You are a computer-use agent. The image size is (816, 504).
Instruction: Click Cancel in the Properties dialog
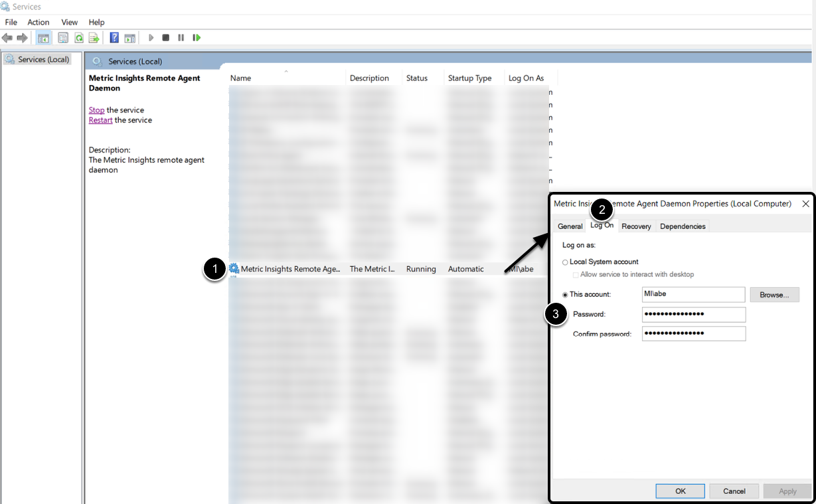[x=734, y=491]
